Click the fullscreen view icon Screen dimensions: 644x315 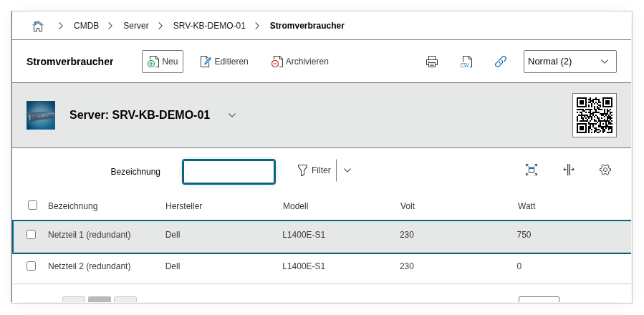(532, 170)
